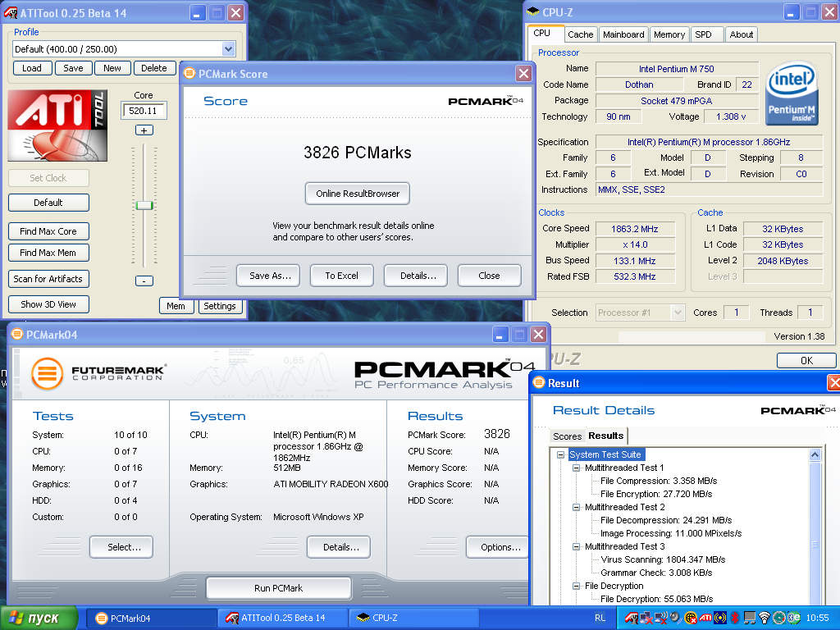Image resolution: width=840 pixels, height=630 pixels.
Task: Start Scan for Artifacts in ATITool
Action: coord(48,279)
